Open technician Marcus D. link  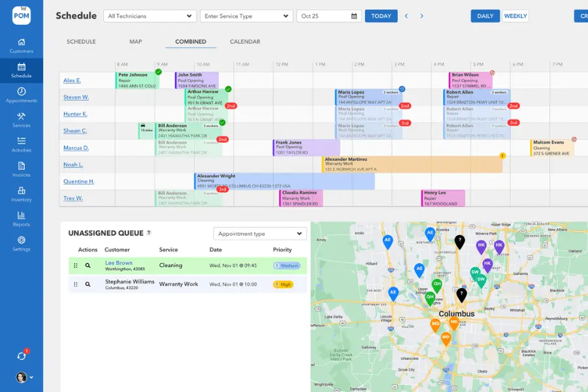click(x=76, y=148)
